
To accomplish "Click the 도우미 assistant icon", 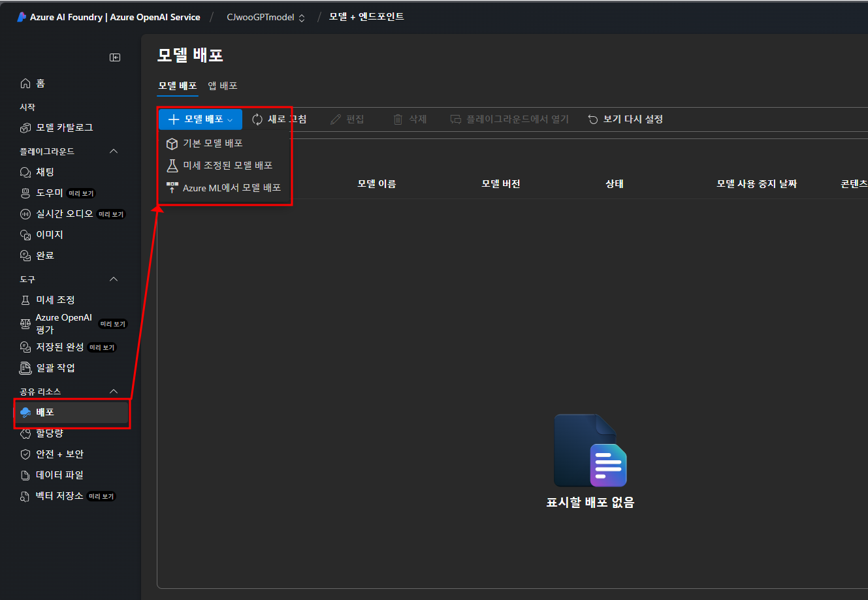I will coord(25,193).
